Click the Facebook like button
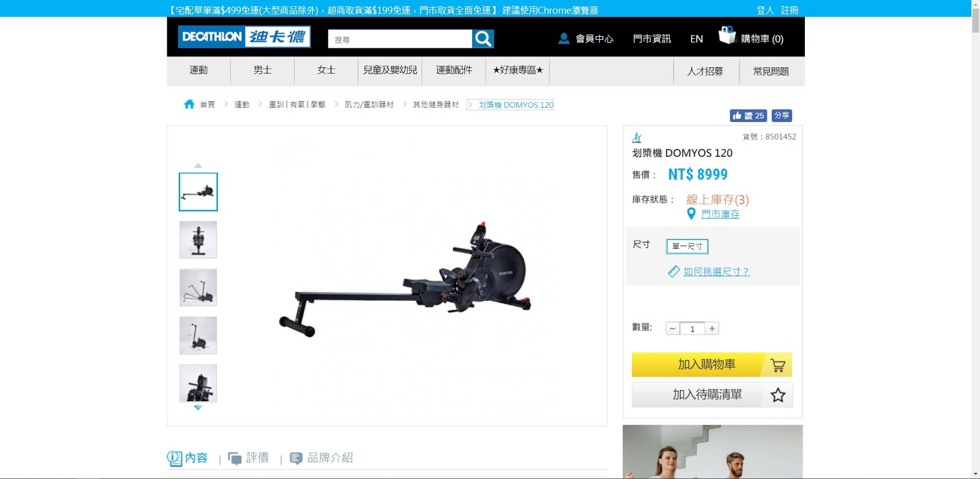 coord(748,115)
